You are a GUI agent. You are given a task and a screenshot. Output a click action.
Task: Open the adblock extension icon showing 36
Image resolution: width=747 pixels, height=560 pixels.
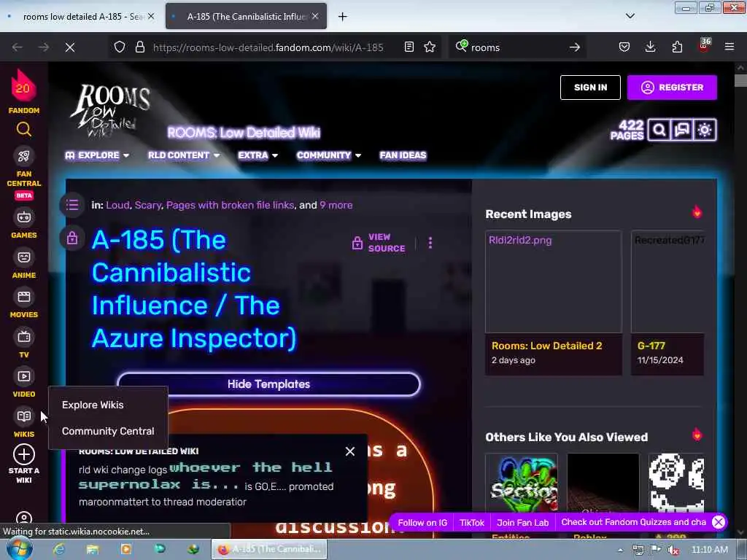[x=704, y=46]
